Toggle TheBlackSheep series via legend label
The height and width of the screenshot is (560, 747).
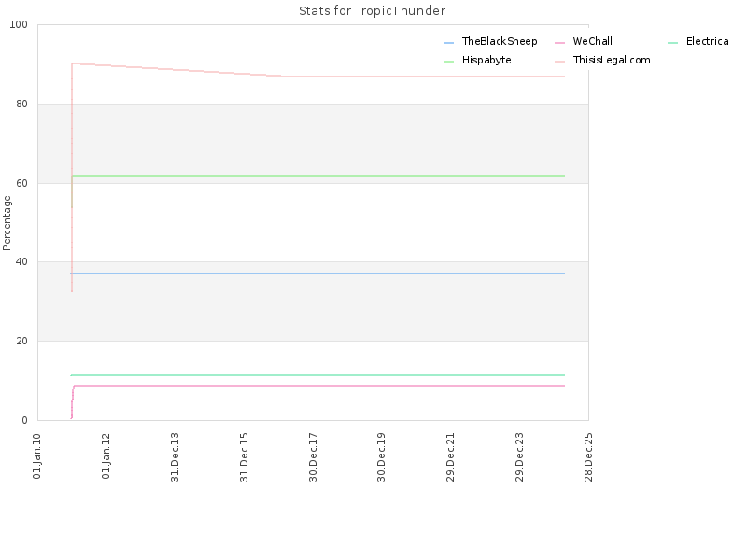click(500, 41)
